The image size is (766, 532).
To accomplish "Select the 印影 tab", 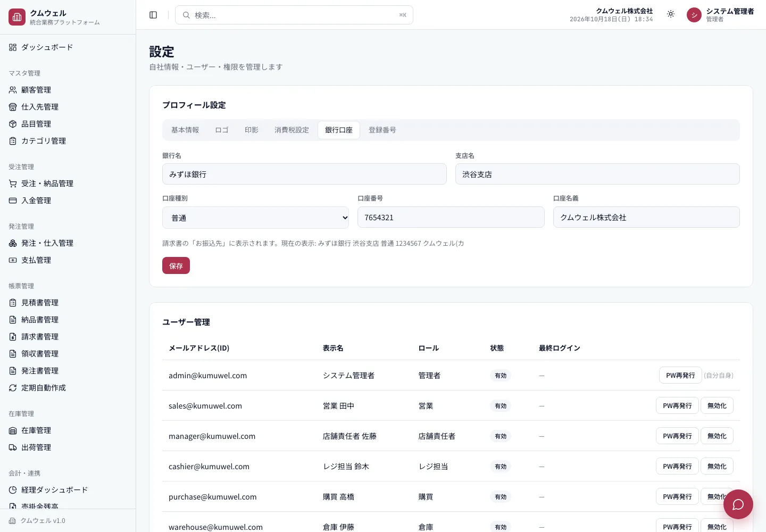I will point(252,130).
